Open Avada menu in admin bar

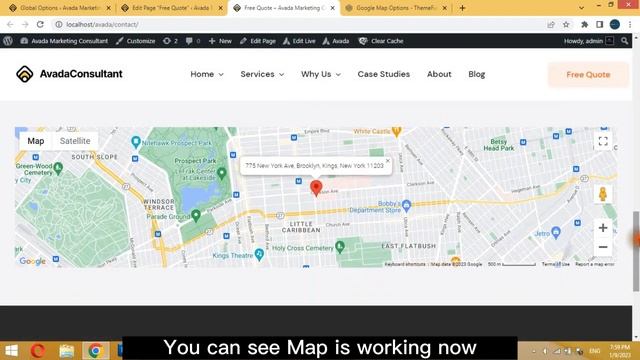point(336,41)
